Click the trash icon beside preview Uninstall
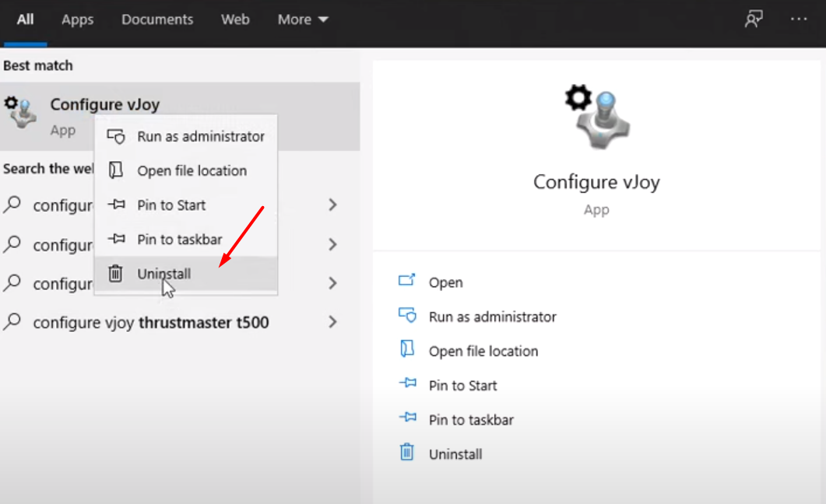826x504 pixels. coord(406,452)
